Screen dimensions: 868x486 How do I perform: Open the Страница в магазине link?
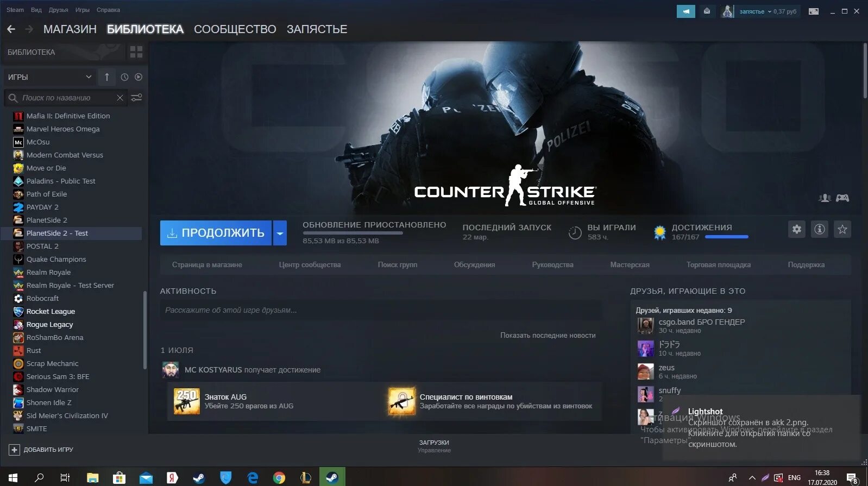(207, 265)
